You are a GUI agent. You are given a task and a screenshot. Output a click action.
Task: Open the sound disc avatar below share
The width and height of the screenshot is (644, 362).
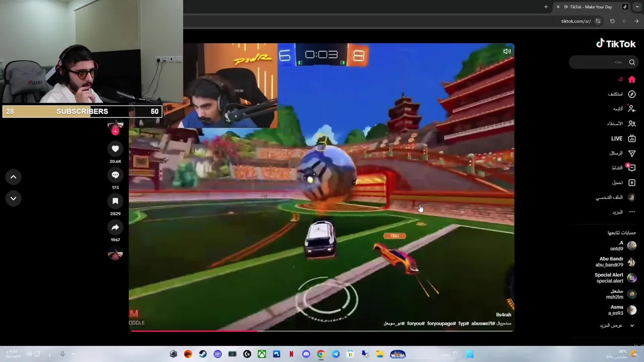pos(115,254)
